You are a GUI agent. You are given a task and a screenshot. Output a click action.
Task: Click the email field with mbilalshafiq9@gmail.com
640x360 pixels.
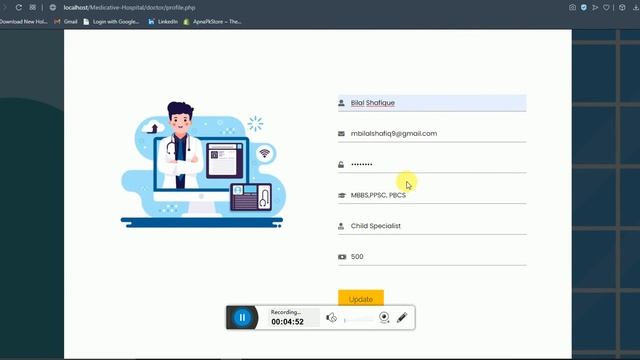[x=432, y=133]
